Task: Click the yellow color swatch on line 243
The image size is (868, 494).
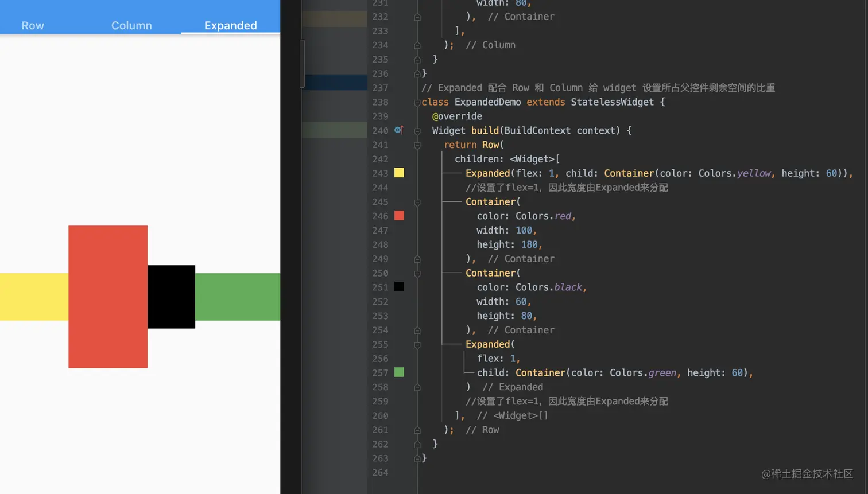Action: pyautogui.click(x=399, y=173)
